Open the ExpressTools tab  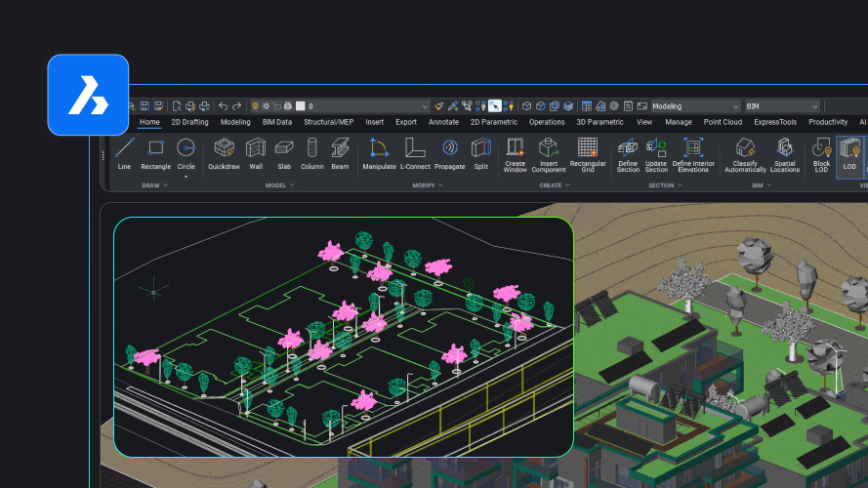775,122
